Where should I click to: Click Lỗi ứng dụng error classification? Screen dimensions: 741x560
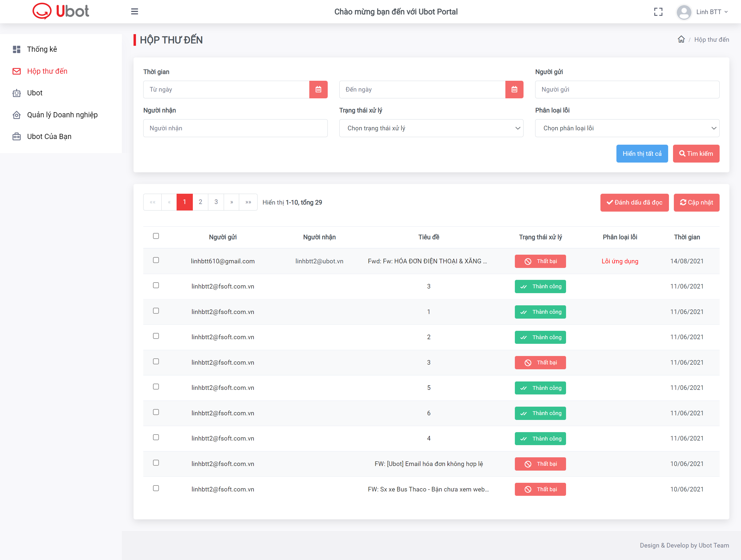[x=620, y=261]
